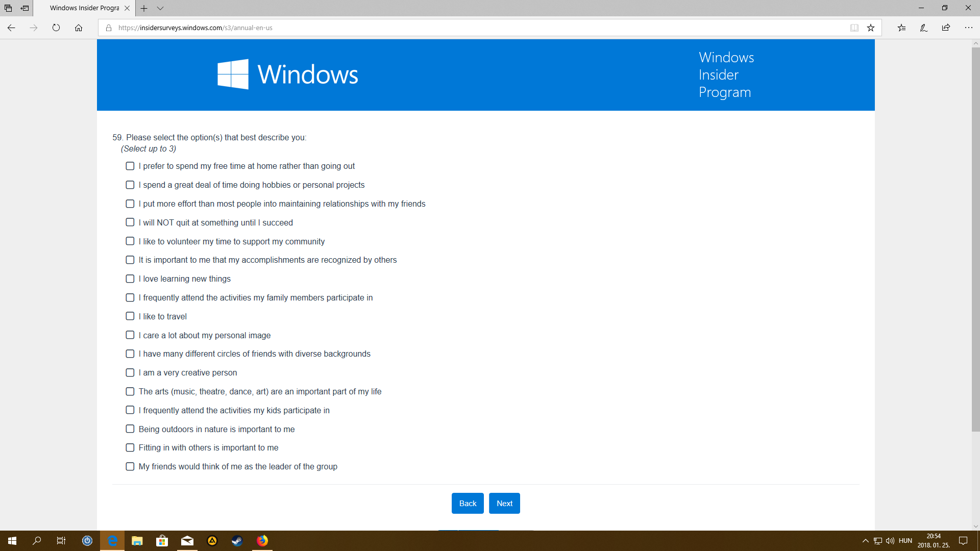
Task: Show hidden system tray icons
Action: 865,541
